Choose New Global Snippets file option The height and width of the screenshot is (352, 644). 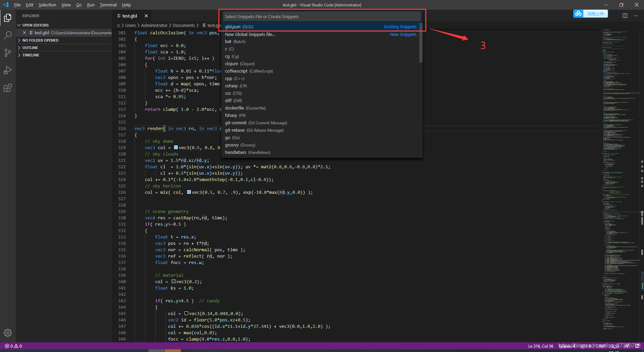pyautogui.click(x=321, y=34)
